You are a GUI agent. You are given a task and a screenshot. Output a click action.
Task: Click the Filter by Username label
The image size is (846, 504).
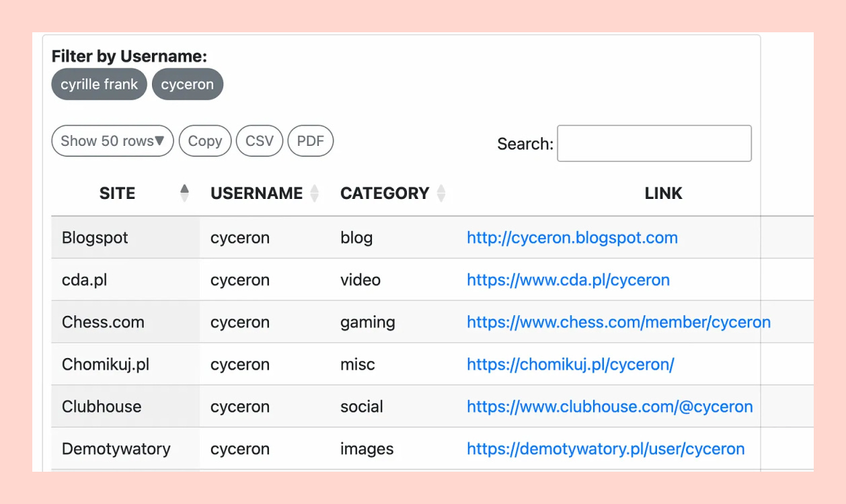coord(129,56)
